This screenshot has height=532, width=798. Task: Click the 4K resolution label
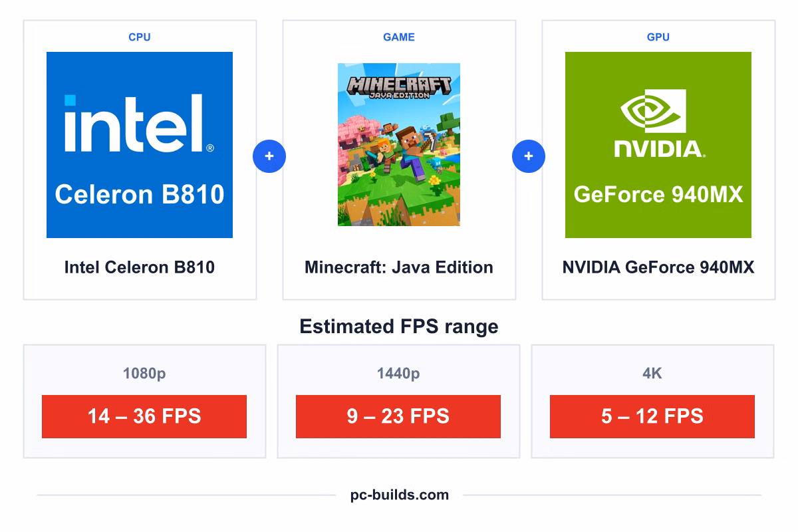pyautogui.click(x=652, y=374)
